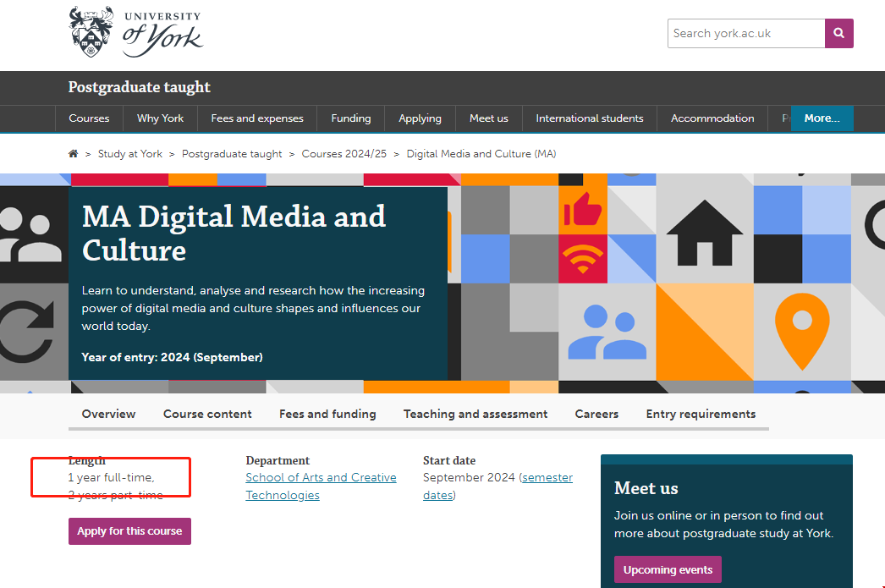Click the Upcoming events button
Screen dimensions: 885x588
[668, 569]
